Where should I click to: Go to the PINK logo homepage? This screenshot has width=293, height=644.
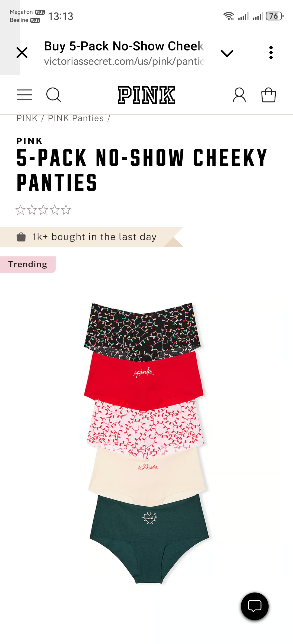click(146, 95)
